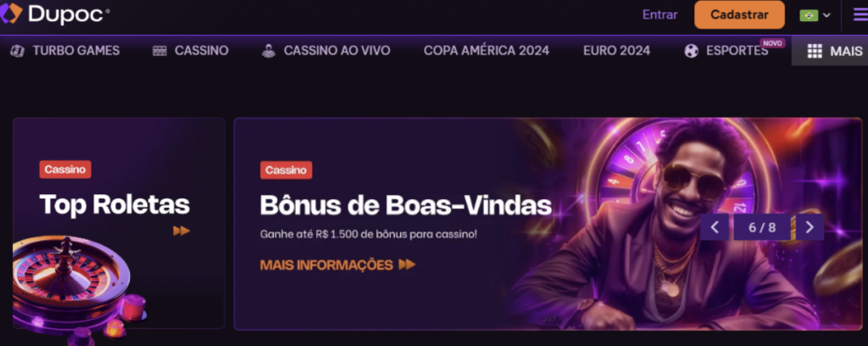868x346 pixels.
Task: Click the 6 / 8 slide counter
Action: (x=762, y=227)
